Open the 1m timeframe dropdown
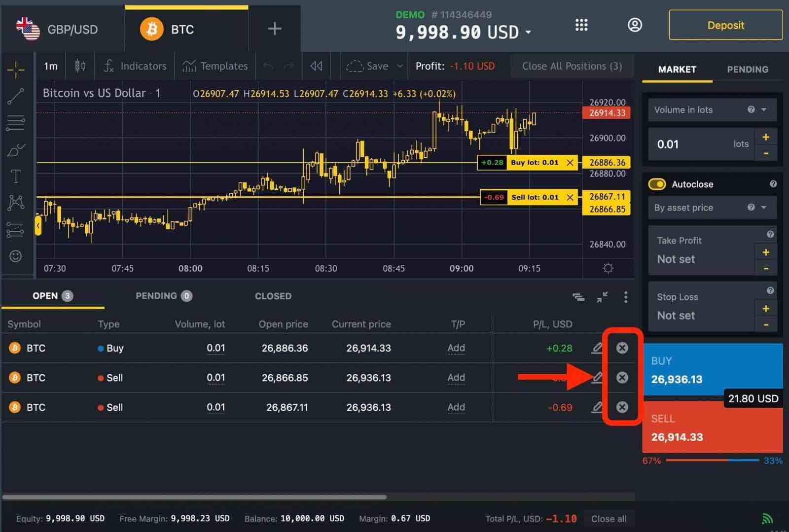Viewport: 789px width, 532px height. [x=51, y=66]
